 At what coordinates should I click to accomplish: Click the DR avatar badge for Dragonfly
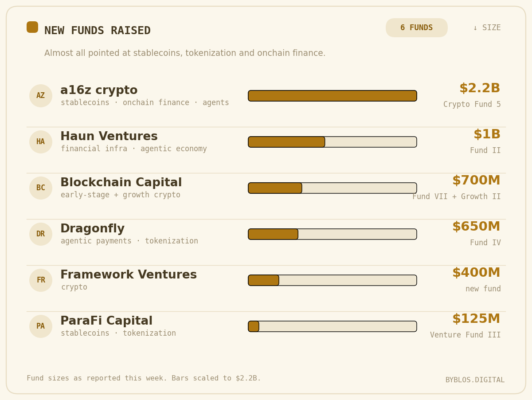(x=41, y=234)
